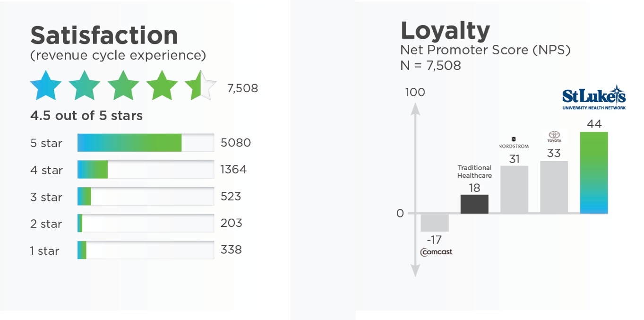
Task: Click the 2 star label
Action: click(46, 224)
